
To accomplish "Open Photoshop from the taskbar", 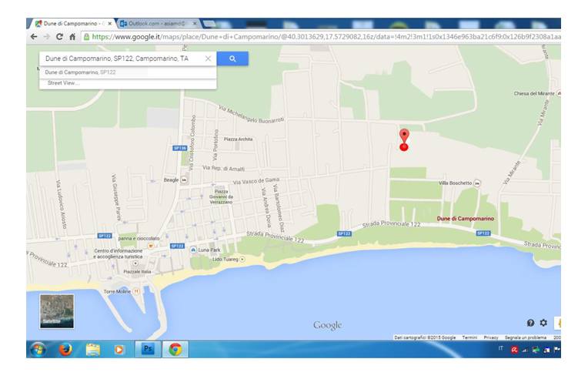I will tap(147, 350).
